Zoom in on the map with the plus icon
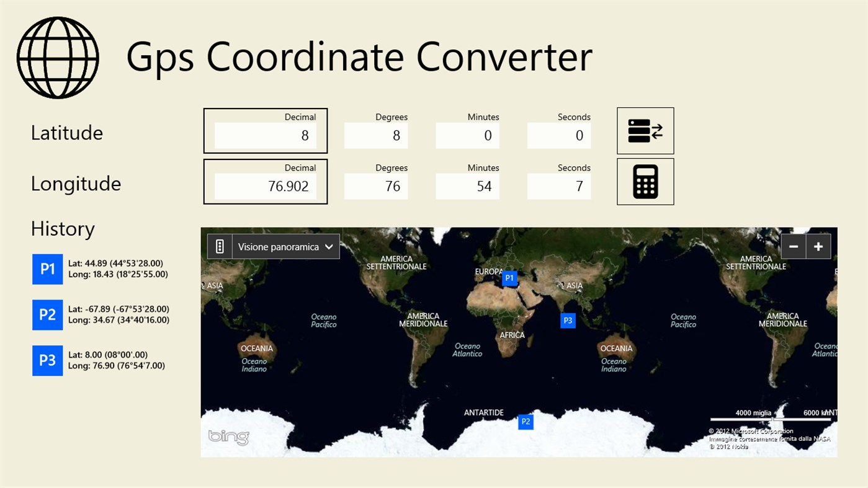Viewport: 868px width, 488px height. point(818,246)
